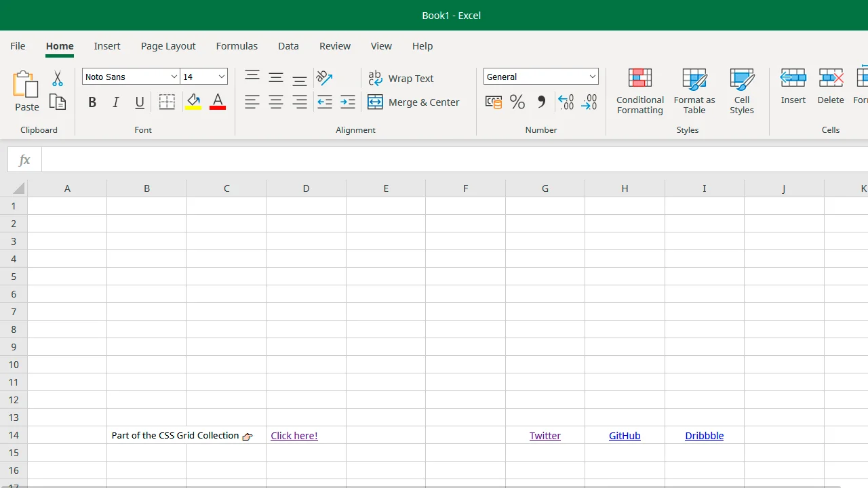Apply Percent Style formatting
The image size is (868, 488).
click(517, 102)
